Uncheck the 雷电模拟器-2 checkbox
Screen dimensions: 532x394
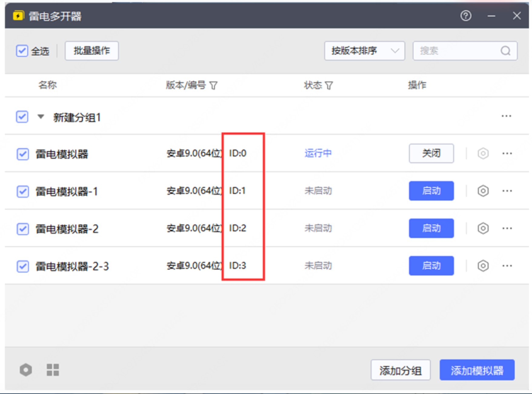23,229
